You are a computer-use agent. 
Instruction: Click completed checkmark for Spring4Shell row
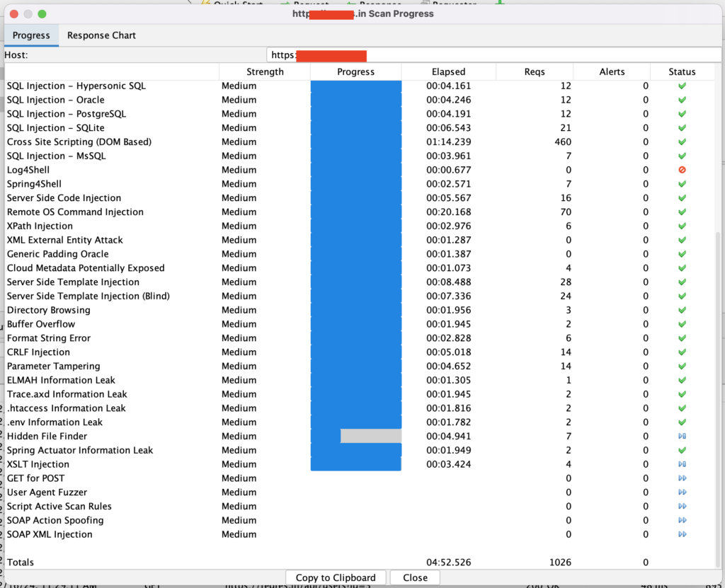(x=682, y=184)
